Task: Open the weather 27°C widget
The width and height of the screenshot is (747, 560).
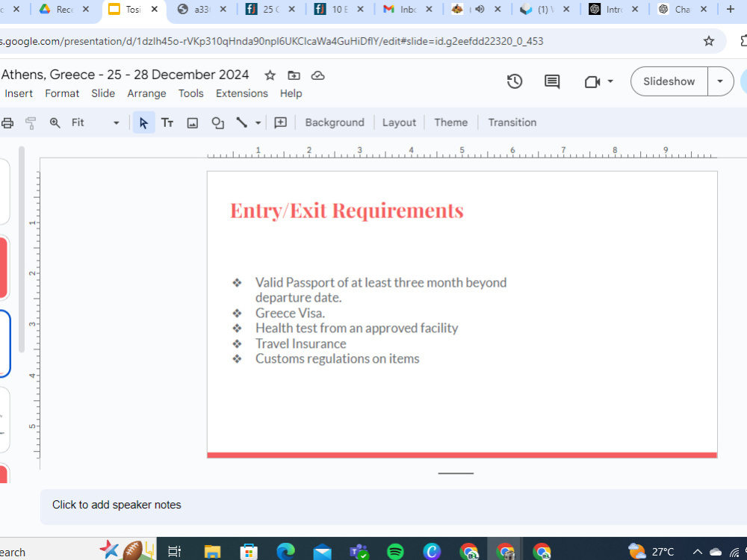Action: click(x=651, y=552)
